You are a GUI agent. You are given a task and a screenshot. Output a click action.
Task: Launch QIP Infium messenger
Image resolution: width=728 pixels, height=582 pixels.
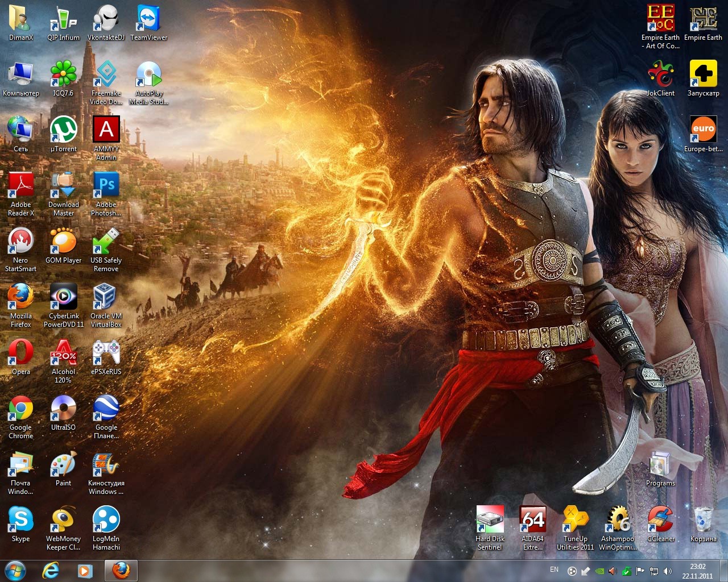63,23
